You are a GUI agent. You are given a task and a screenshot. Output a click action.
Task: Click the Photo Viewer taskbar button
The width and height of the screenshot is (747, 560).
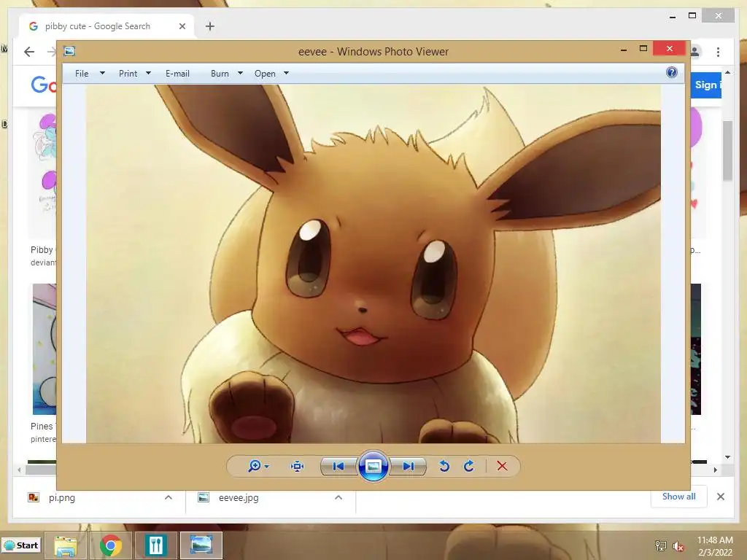click(201, 545)
